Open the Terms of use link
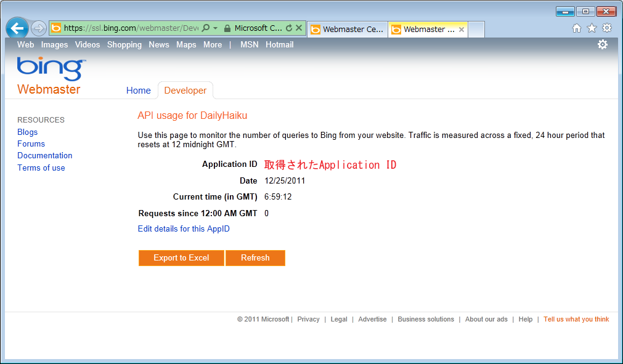 [x=41, y=168]
